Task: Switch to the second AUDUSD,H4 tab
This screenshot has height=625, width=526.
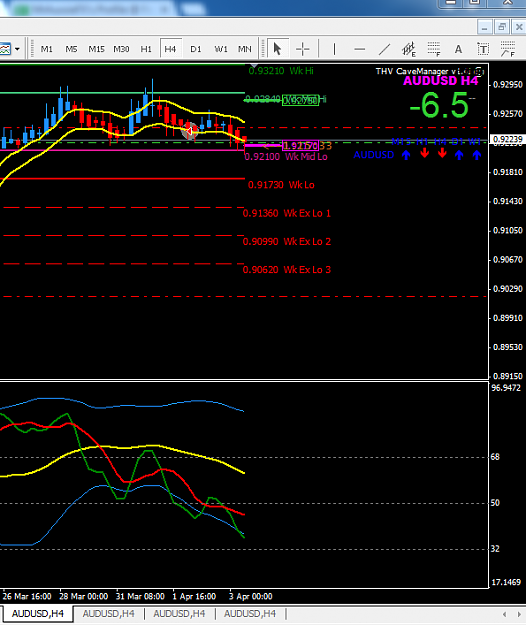Action: pos(108,613)
